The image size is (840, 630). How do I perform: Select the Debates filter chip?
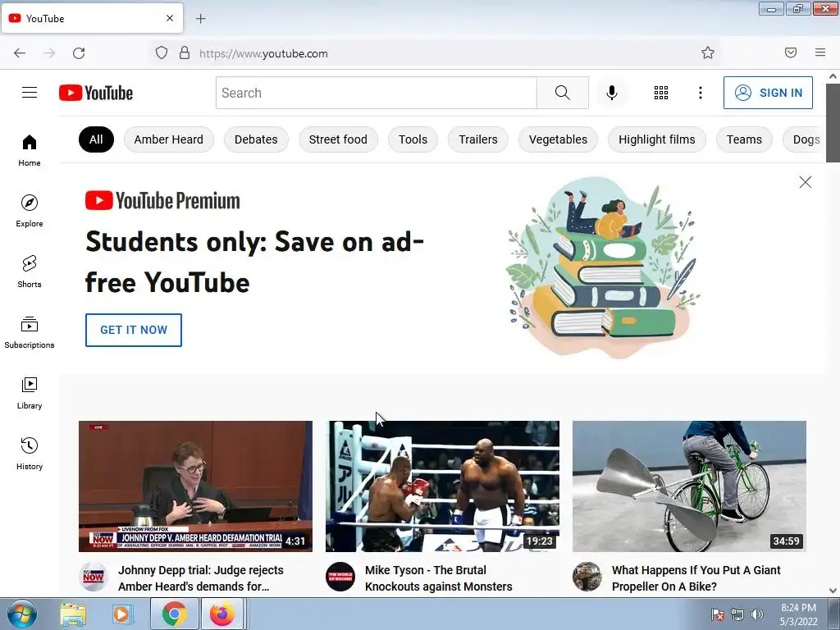256,139
